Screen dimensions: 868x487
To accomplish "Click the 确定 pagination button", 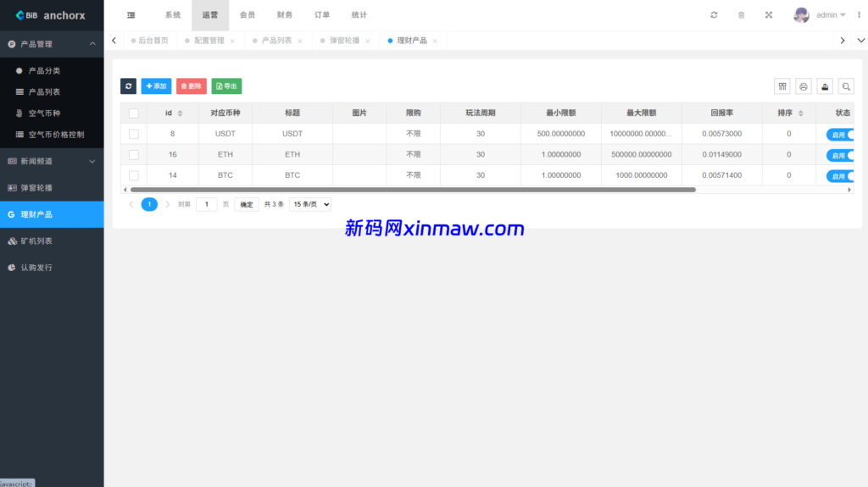I will click(247, 204).
